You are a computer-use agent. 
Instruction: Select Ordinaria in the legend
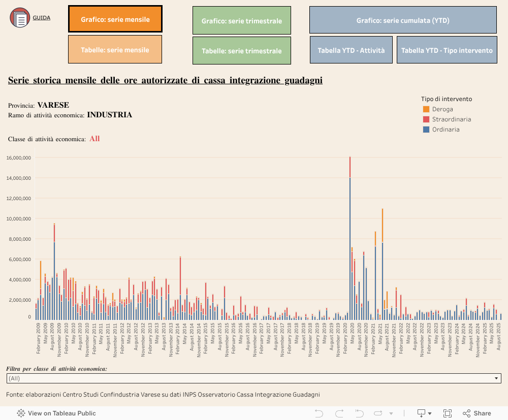(446, 129)
